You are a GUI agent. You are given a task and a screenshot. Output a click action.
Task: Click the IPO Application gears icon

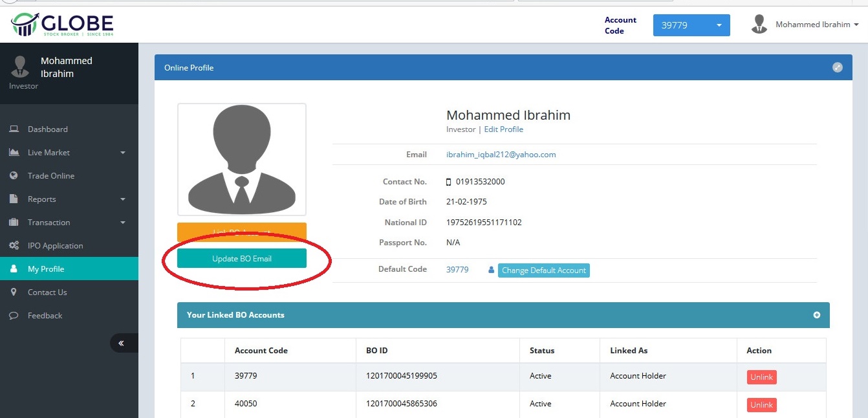pos(14,246)
